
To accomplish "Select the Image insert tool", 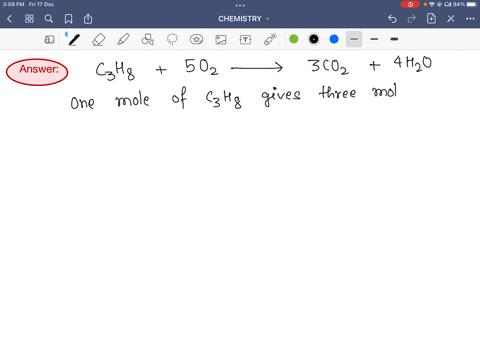I will [x=221, y=40].
